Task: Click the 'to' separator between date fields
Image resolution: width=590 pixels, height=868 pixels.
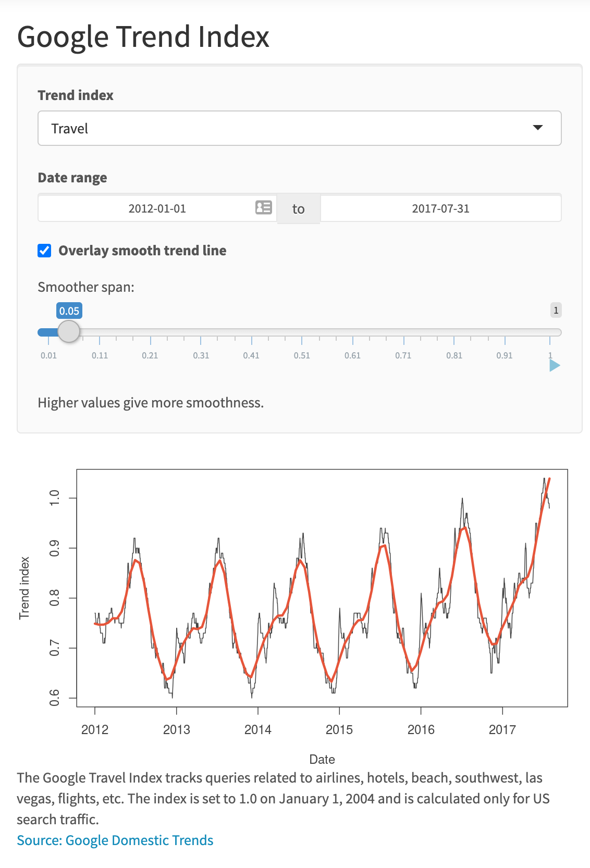Action: 298,209
